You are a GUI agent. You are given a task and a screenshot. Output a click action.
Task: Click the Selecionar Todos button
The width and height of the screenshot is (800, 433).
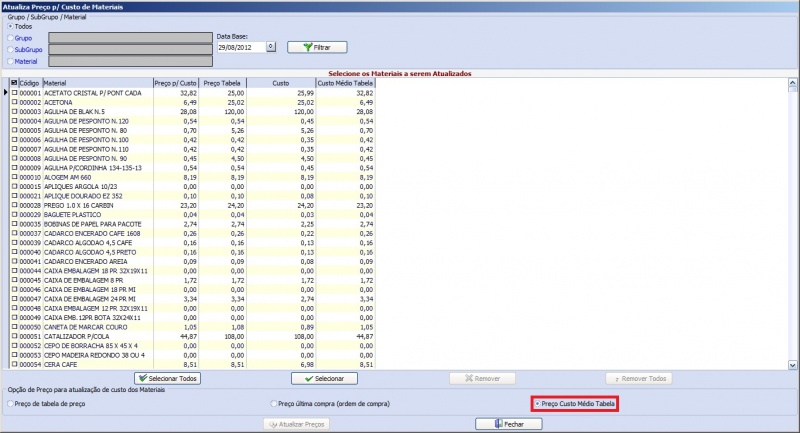(167, 378)
